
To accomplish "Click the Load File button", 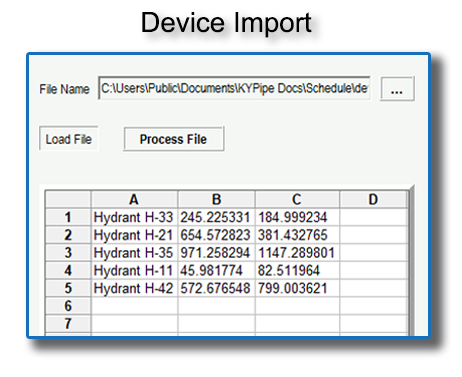I will [x=69, y=139].
